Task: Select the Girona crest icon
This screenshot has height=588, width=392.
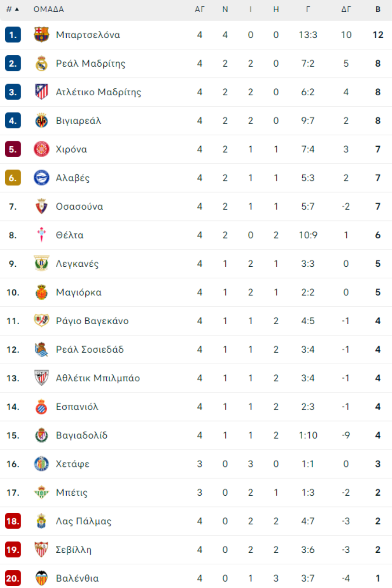Action: [41, 149]
